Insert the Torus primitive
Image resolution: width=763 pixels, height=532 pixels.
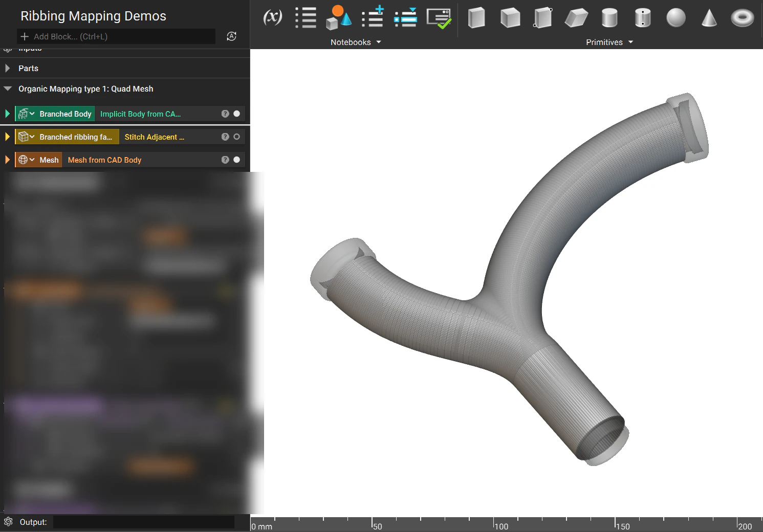(x=742, y=18)
